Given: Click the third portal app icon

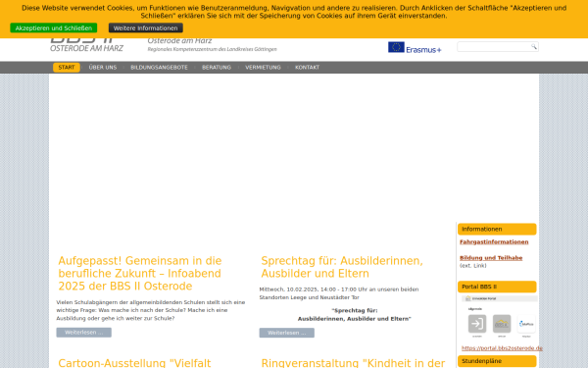Looking at the screenshot, I should pyautogui.click(x=526, y=324).
